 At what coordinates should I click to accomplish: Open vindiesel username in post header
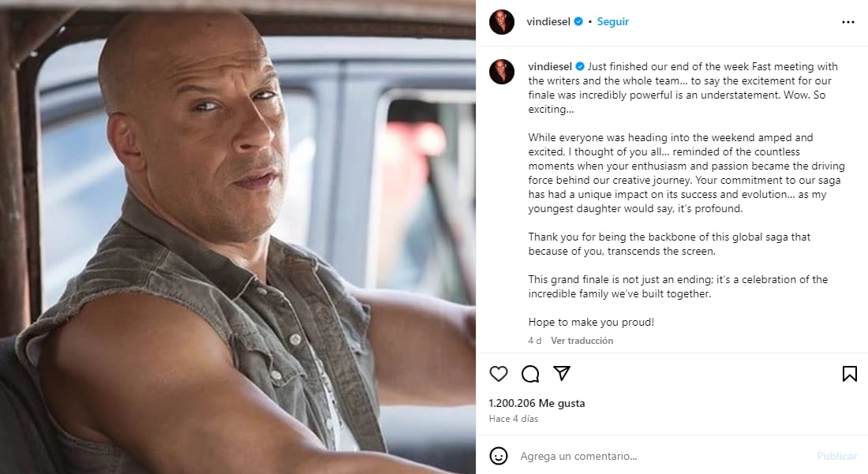pyautogui.click(x=549, y=22)
